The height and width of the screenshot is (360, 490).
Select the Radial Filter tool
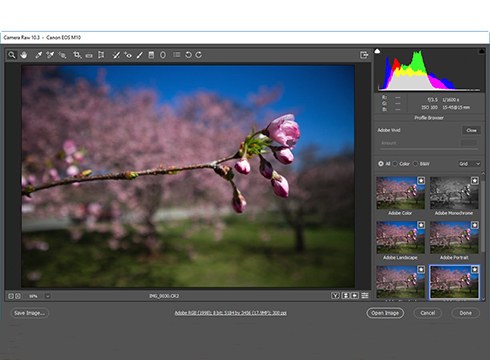163,55
